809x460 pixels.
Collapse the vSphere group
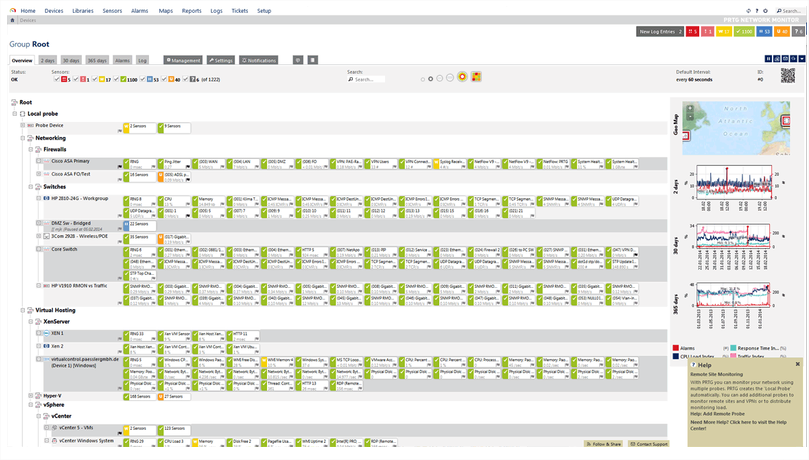(30, 405)
